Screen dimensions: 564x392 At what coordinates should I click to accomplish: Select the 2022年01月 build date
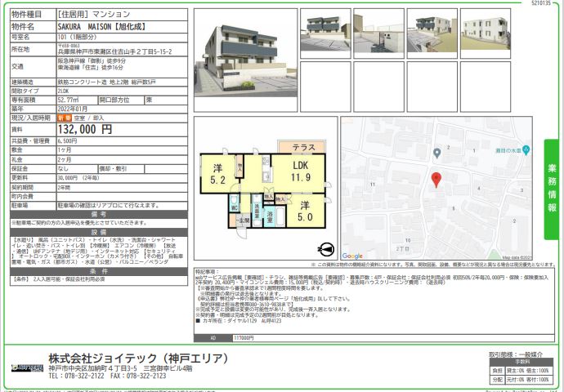(72, 109)
